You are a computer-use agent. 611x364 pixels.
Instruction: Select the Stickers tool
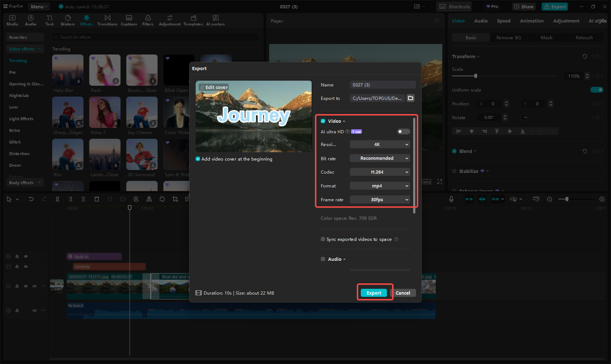pos(68,20)
